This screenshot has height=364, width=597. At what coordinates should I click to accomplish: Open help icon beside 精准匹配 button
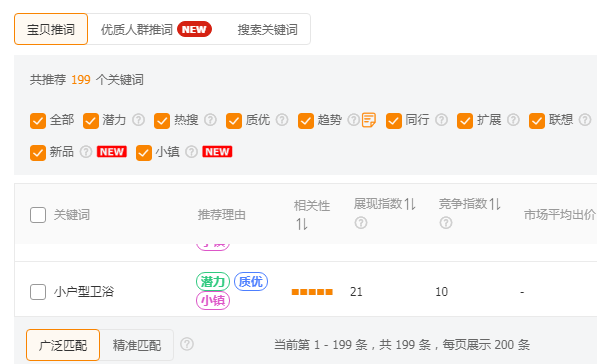click(187, 344)
